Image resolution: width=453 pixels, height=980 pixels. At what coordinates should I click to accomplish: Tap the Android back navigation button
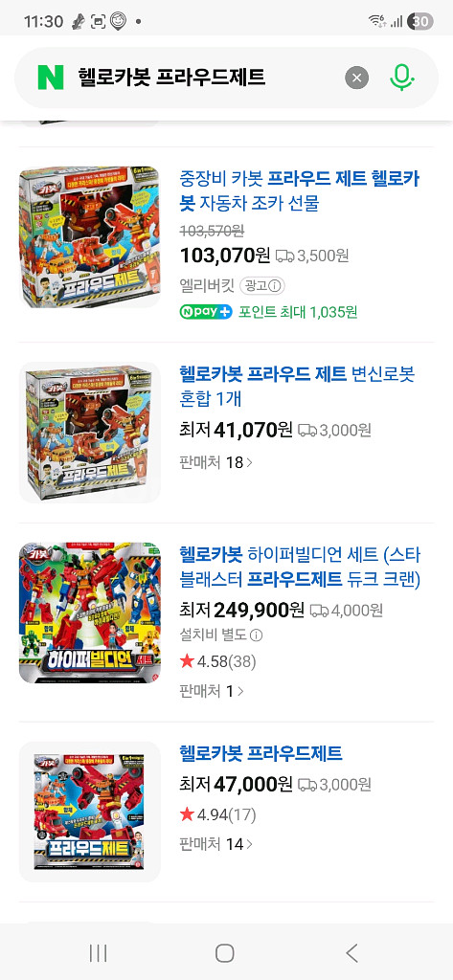(351, 953)
